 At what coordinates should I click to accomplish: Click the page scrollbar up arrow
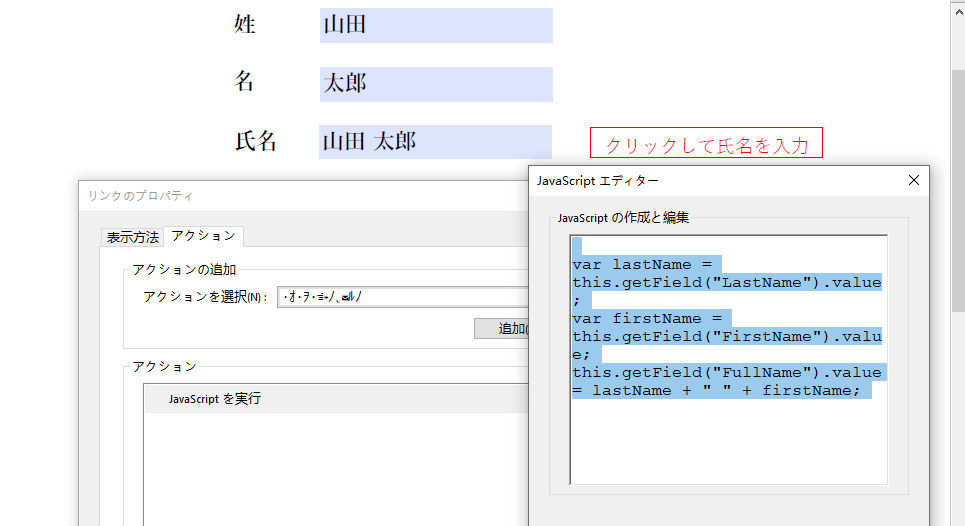tap(958, 10)
